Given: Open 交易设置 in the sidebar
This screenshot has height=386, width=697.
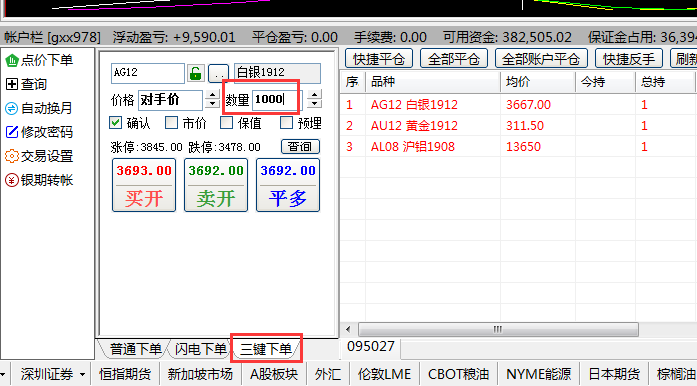Looking at the screenshot, I should pyautogui.click(x=39, y=156).
